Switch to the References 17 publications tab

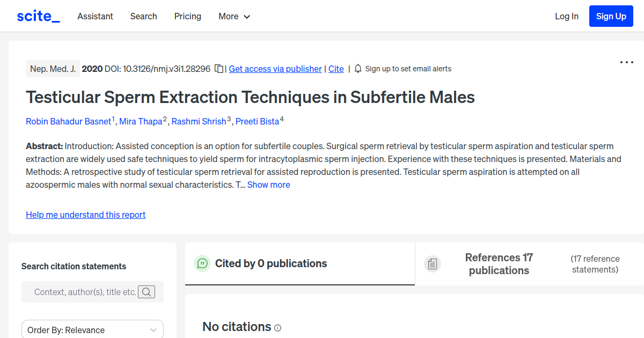click(x=499, y=263)
